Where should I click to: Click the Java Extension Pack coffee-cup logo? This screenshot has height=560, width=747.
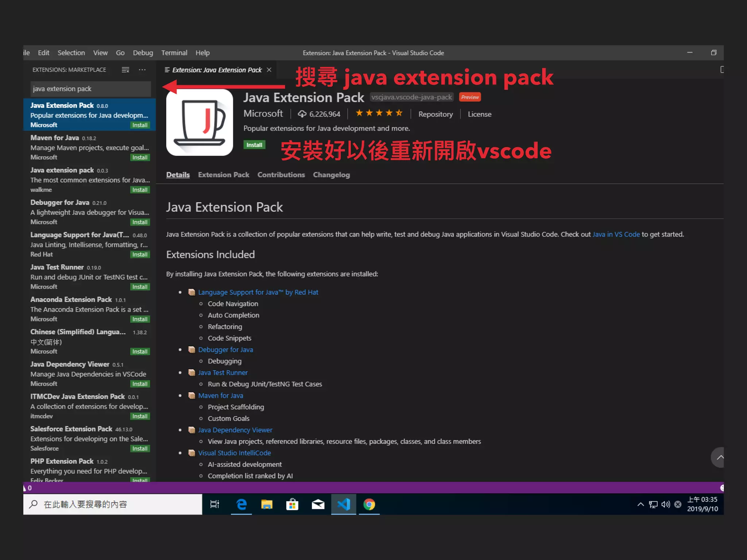pos(200,122)
